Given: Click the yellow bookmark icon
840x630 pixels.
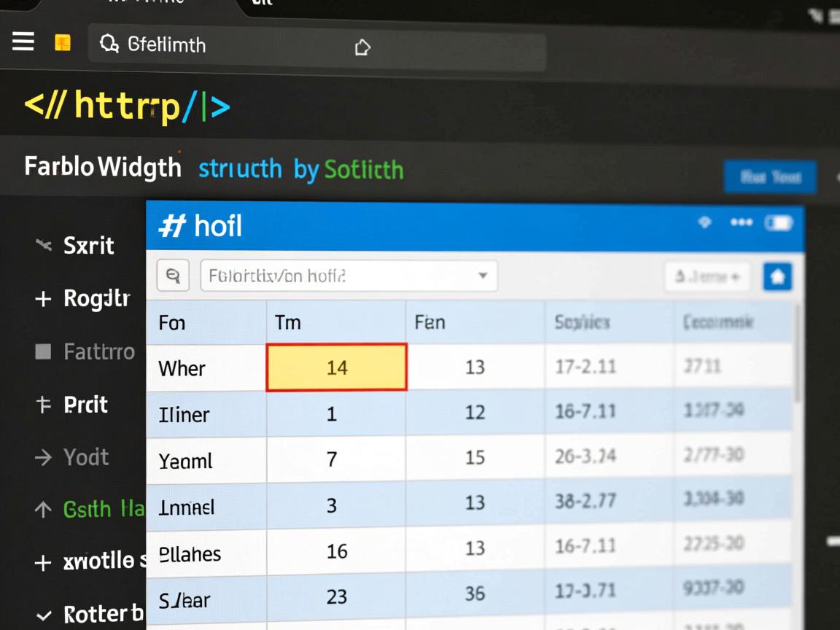Looking at the screenshot, I should point(63,43).
